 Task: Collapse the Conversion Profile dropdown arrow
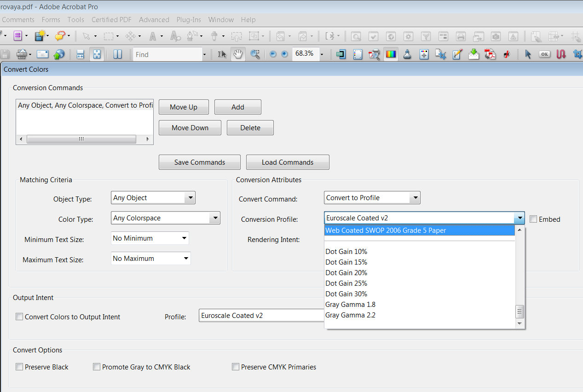pyautogui.click(x=519, y=218)
